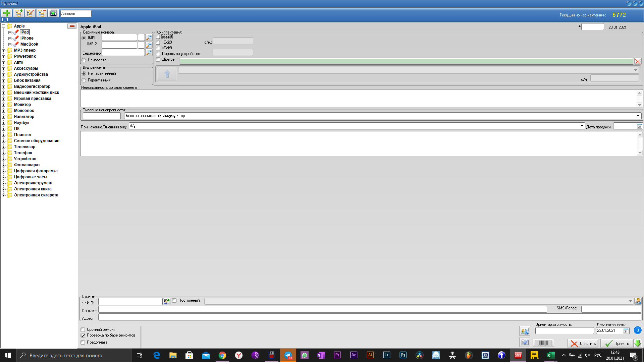
Task: Click the red X beside the Другое field
Action: pos(638,61)
